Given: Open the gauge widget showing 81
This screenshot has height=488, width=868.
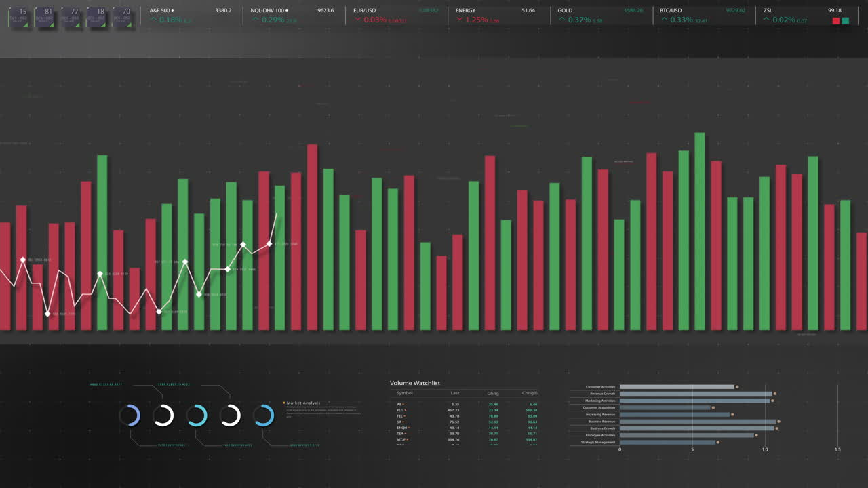Looking at the screenshot, I should [45, 15].
